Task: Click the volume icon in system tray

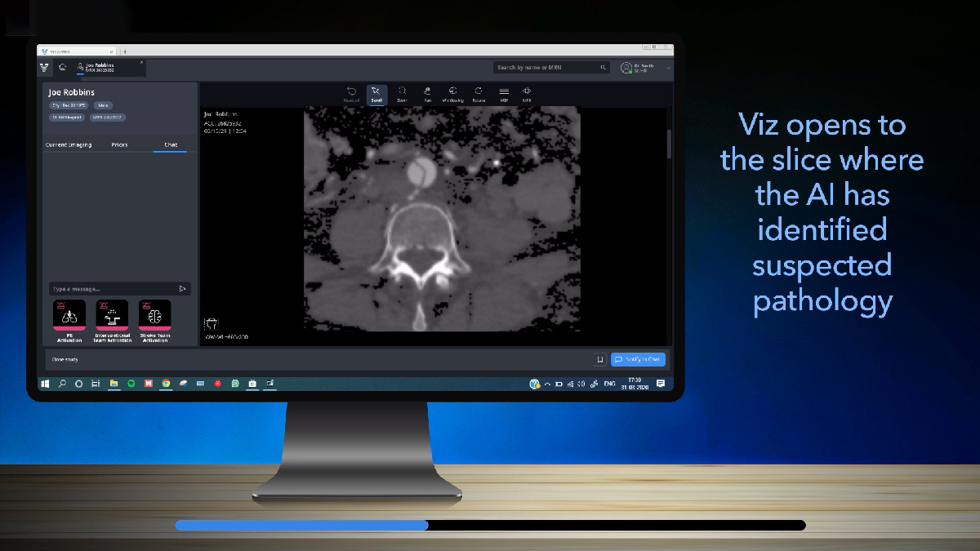Action: [x=581, y=383]
